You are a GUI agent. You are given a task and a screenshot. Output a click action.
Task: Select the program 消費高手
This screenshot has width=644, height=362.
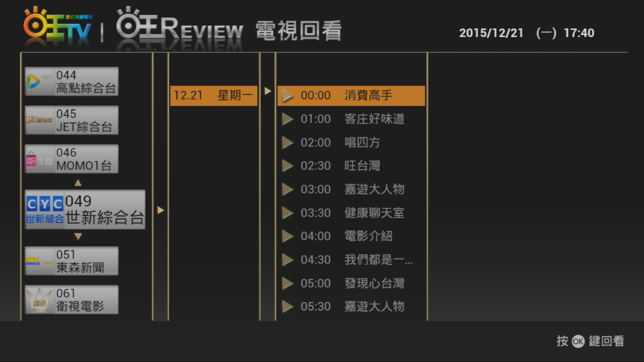[351, 96]
